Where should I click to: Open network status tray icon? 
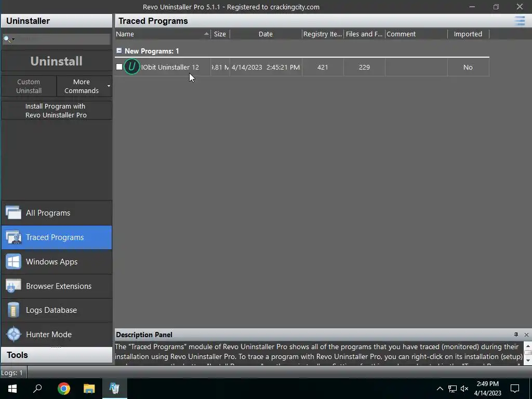(x=453, y=389)
